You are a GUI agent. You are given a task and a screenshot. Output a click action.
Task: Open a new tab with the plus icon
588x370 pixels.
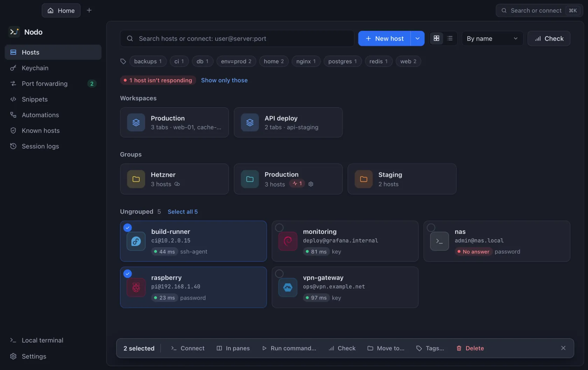pos(89,11)
